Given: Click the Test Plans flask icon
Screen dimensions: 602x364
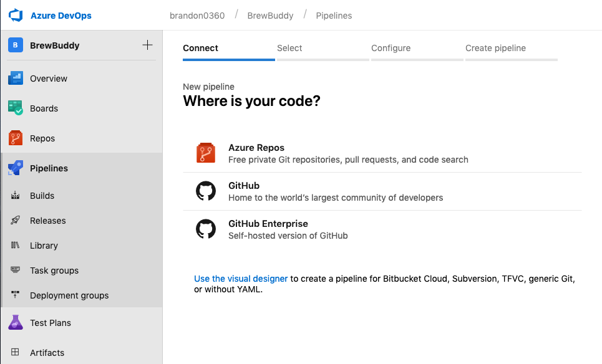Looking at the screenshot, I should [x=16, y=323].
